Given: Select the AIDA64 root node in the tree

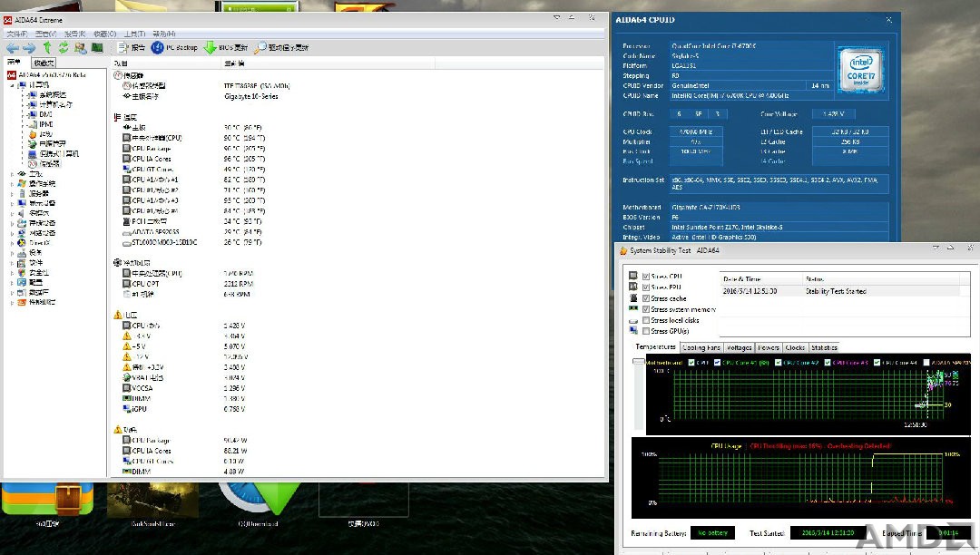Looking at the screenshot, I should pos(47,75).
